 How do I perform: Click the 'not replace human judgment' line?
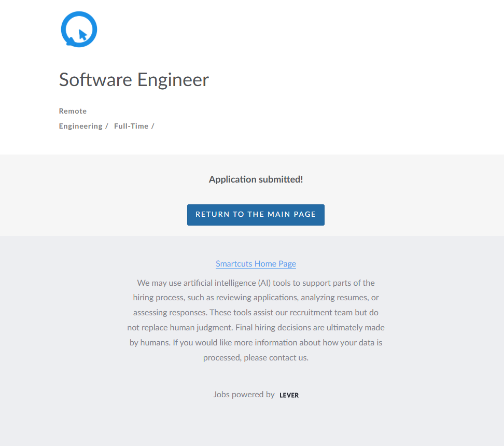click(256, 328)
